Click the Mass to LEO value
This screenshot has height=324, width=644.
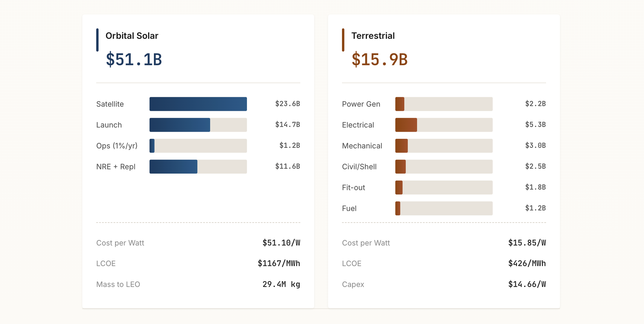point(281,284)
